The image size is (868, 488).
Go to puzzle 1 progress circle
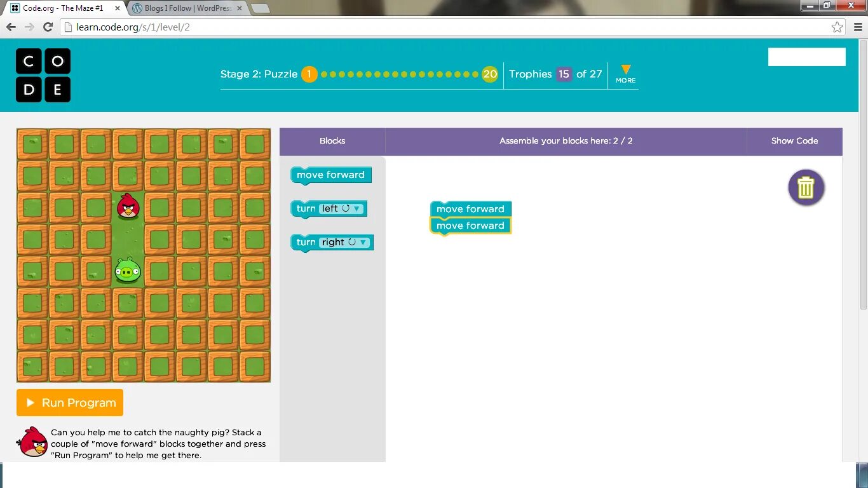coord(309,74)
